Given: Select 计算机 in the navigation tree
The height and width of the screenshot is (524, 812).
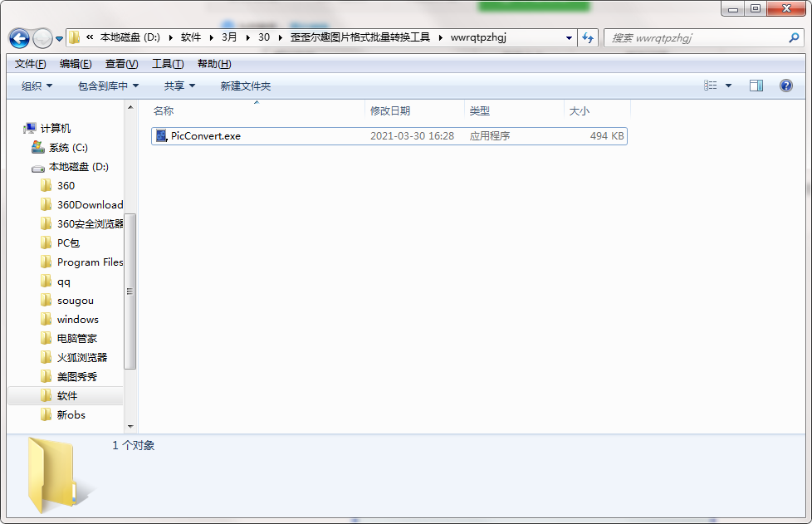Looking at the screenshot, I should (56, 128).
